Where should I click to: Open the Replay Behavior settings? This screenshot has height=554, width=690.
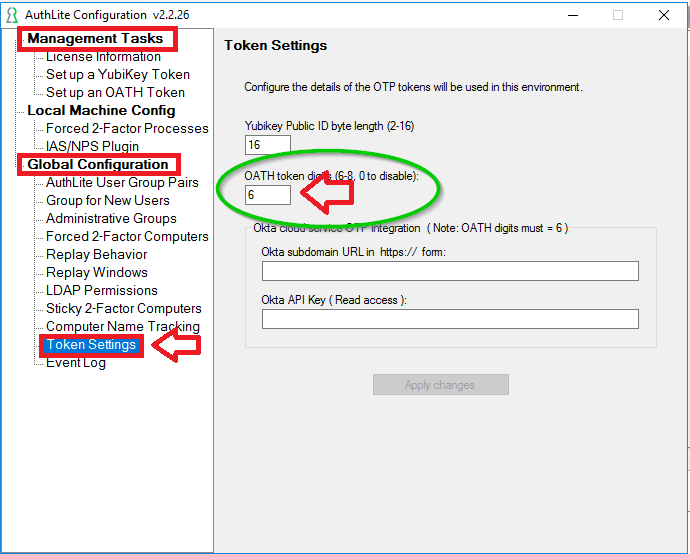(x=96, y=255)
